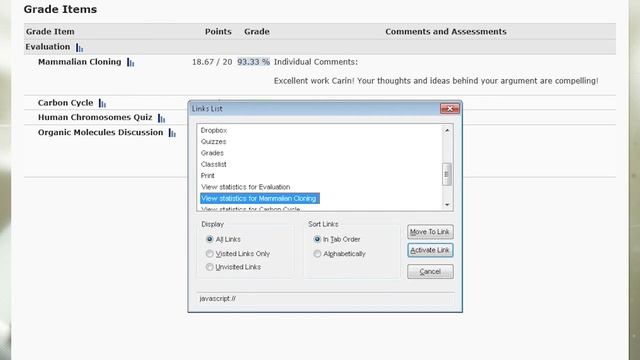This screenshot has width=640, height=360.
Task: Click the Carbon Cycle grade item
Action: pos(65,103)
